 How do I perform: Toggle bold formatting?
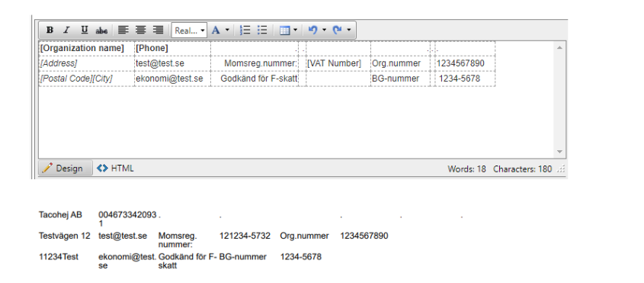pos(50,30)
